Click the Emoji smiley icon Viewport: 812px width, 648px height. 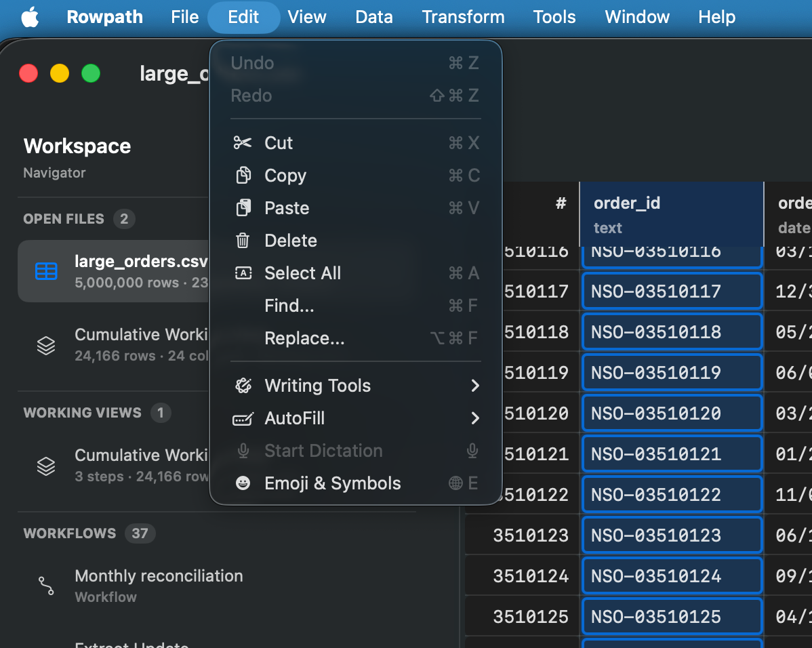243,483
